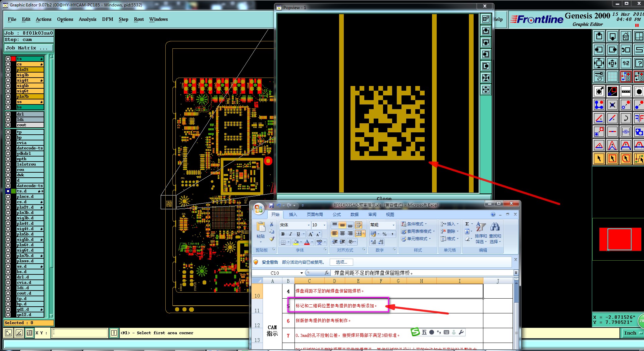Toggle the checkbox for layer bs.d

8,272
